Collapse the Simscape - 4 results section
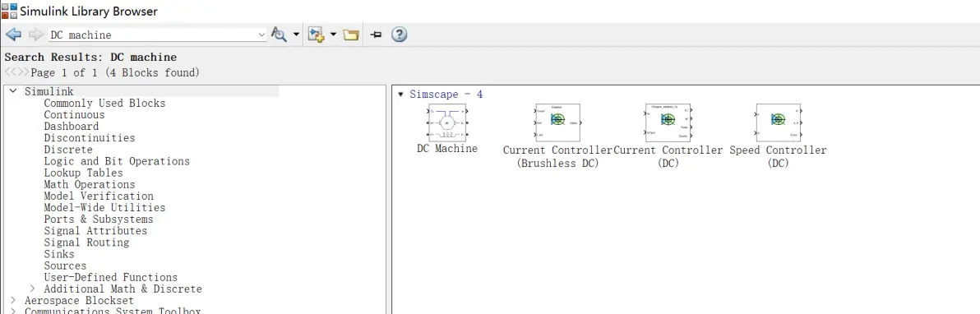 click(400, 95)
